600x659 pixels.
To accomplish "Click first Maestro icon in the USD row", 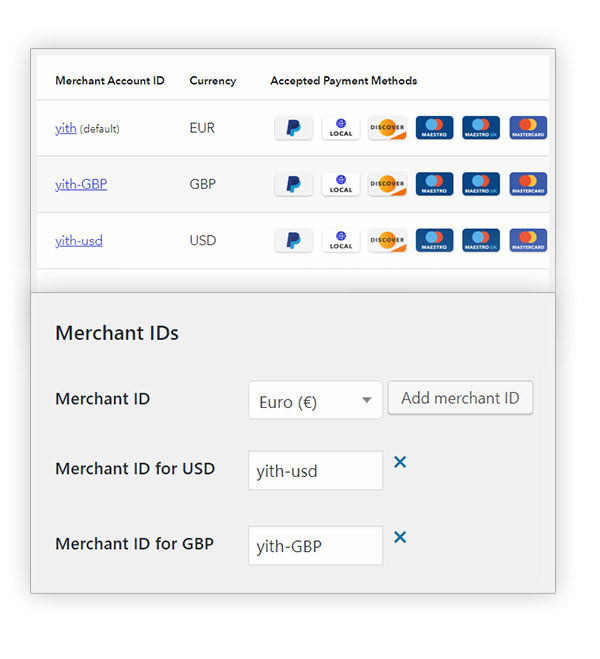I will point(434,240).
